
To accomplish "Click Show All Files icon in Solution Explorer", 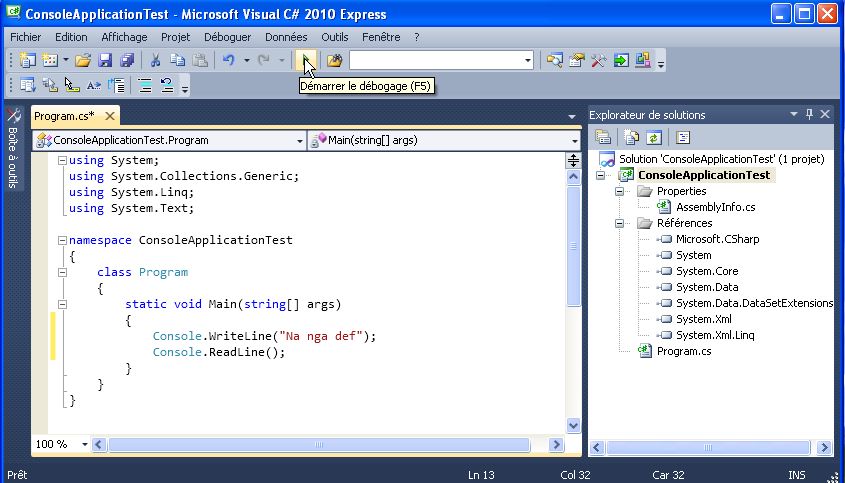I will [x=632, y=137].
